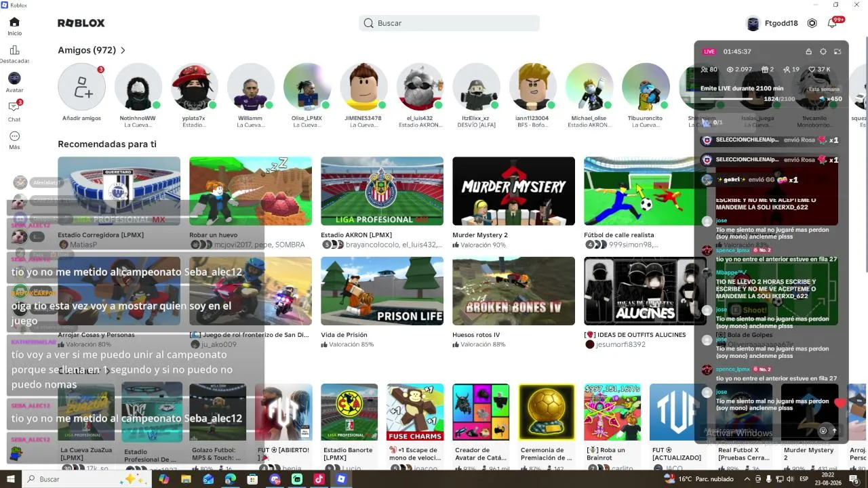The width and height of the screenshot is (868, 488).
Task: Open the Windows Start menu
Action: coord(10,479)
